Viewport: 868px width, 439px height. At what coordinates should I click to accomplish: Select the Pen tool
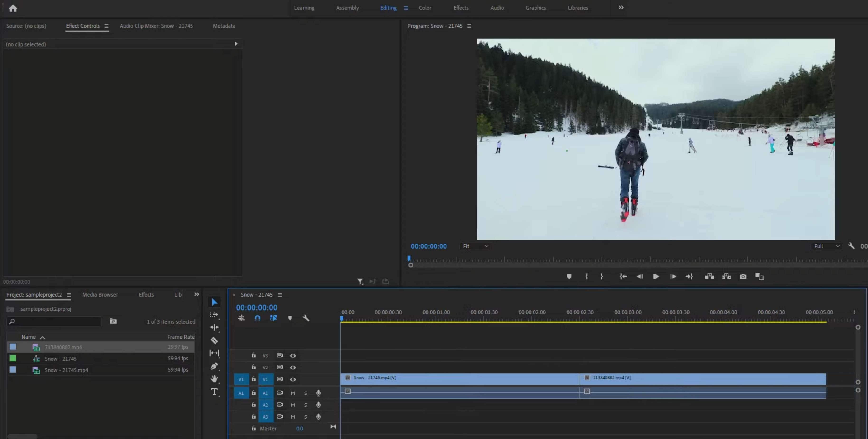(214, 366)
